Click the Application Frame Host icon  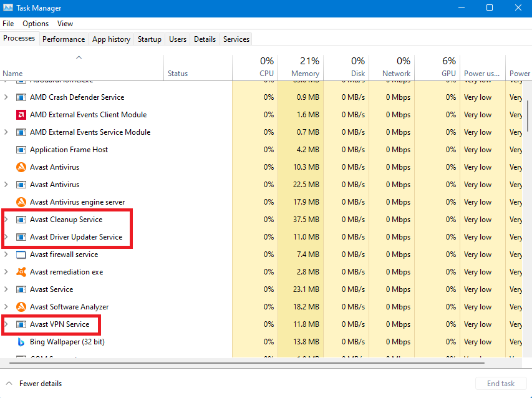tap(21, 150)
